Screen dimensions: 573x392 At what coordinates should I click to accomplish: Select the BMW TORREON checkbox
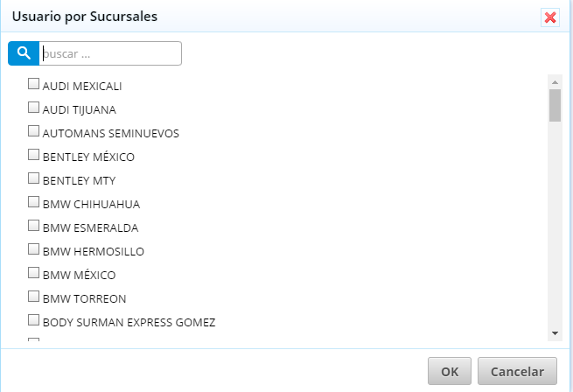(x=33, y=297)
